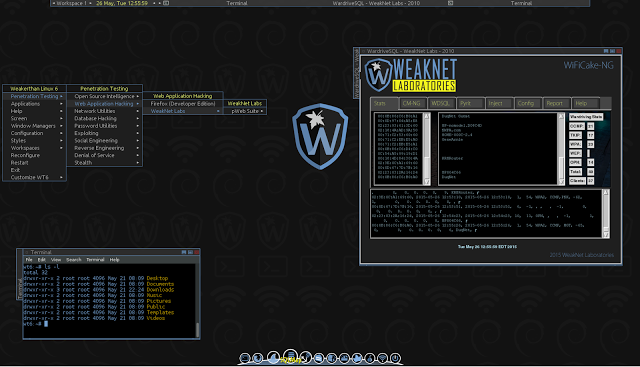
Task: Click the bird icon in the dock
Action: point(357,358)
